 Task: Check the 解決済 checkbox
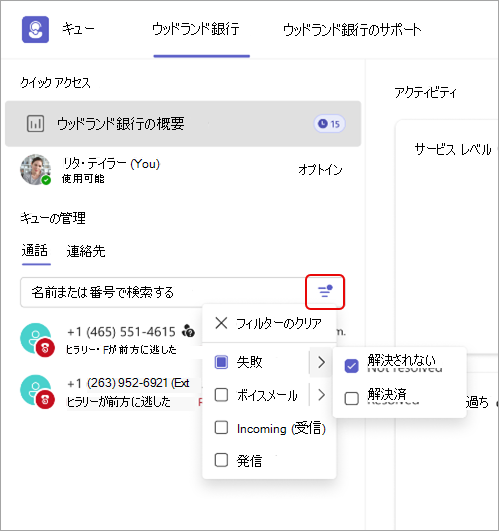(x=351, y=398)
